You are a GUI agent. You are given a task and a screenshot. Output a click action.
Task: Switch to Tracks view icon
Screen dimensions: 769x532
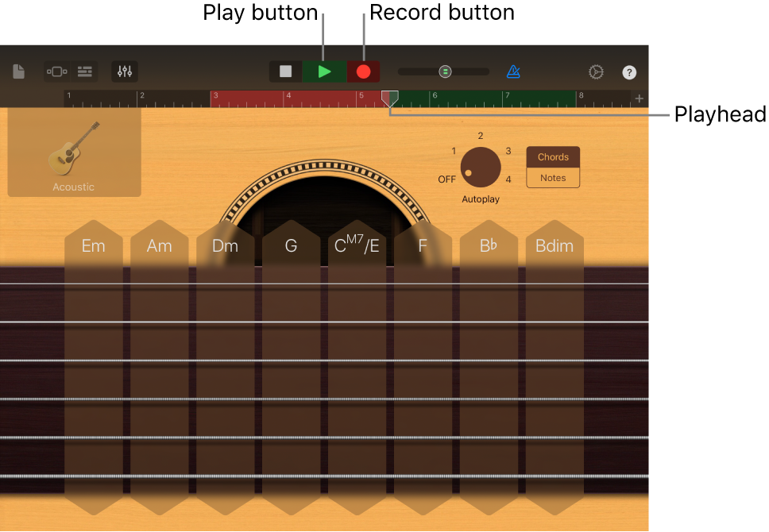(84, 71)
